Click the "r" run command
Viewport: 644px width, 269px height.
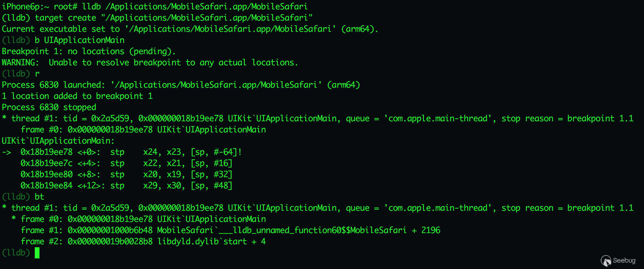click(37, 74)
